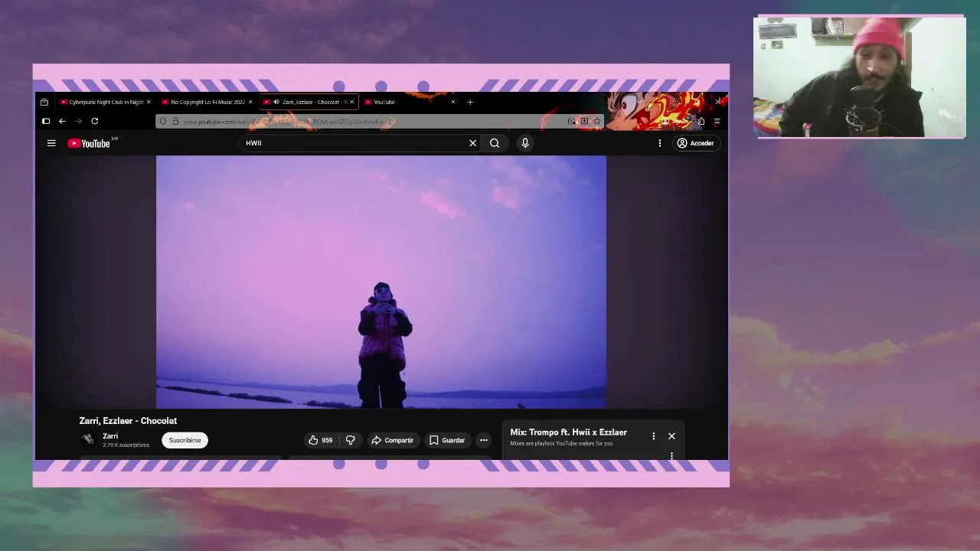This screenshot has height=551, width=980.
Task: Open a new browser tab
Action: (x=470, y=102)
